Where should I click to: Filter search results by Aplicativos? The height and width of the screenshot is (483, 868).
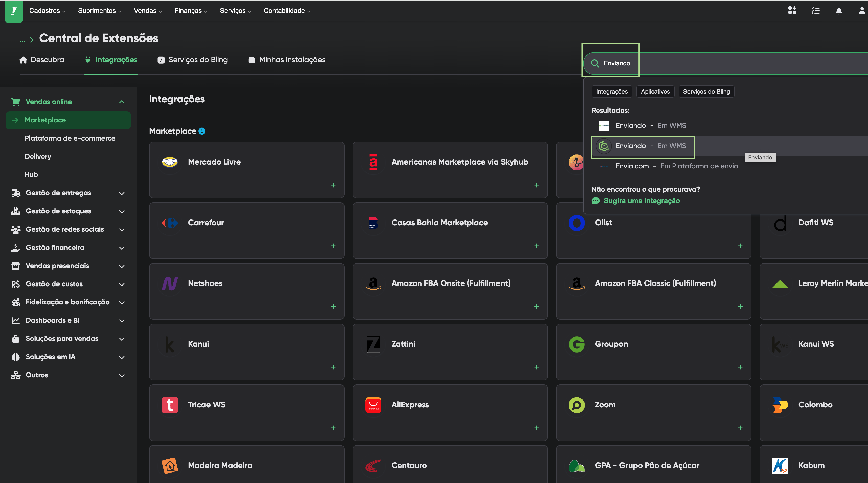pyautogui.click(x=655, y=91)
